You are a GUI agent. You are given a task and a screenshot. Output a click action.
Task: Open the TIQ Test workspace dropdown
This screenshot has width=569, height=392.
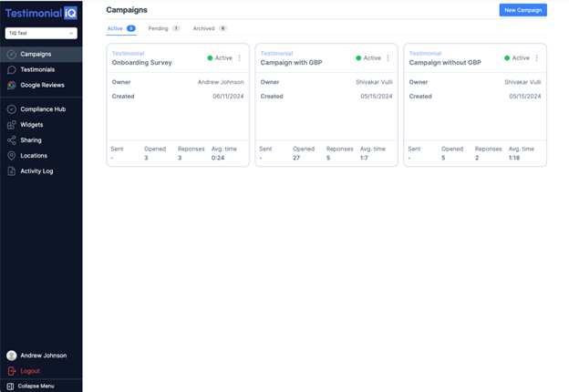pyautogui.click(x=41, y=33)
